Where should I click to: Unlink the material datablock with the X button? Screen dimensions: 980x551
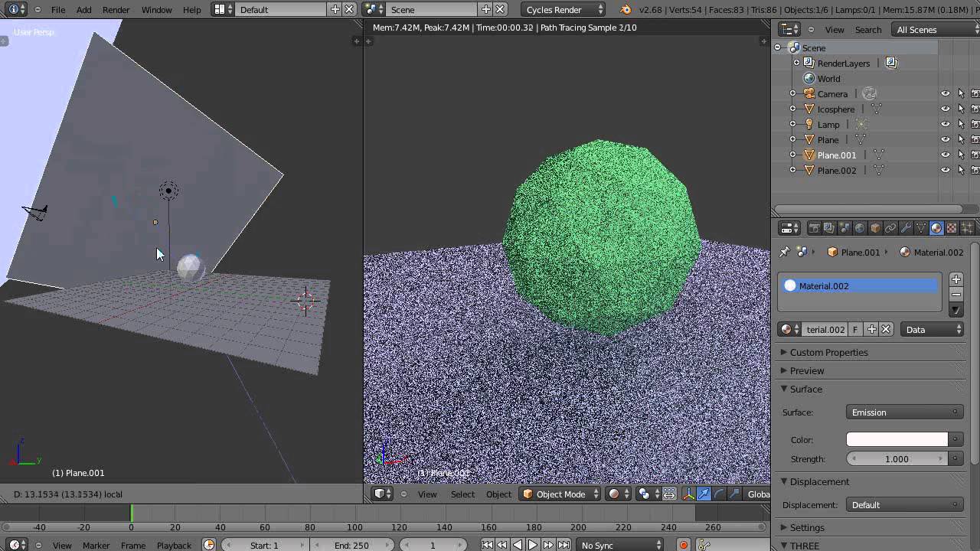[x=886, y=330]
